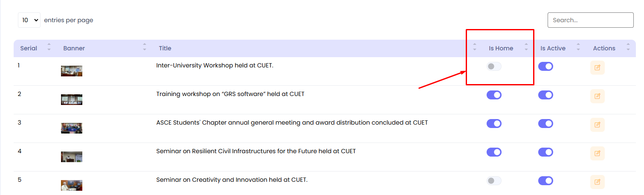Screen dimensions: 644x195
Task: Open banner thumbnail for Inter-University Workshop
Action: pyautogui.click(x=72, y=71)
